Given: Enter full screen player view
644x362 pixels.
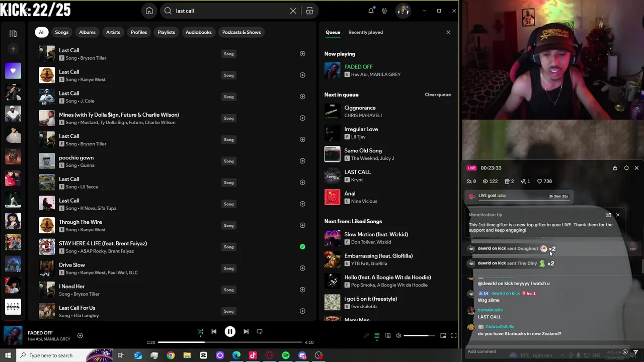Looking at the screenshot, I should (x=453, y=336).
